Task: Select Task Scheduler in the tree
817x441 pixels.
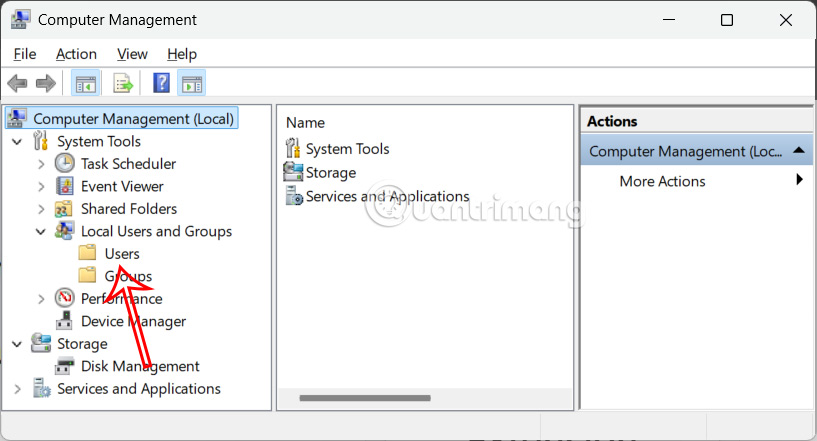Action: click(128, 164)
